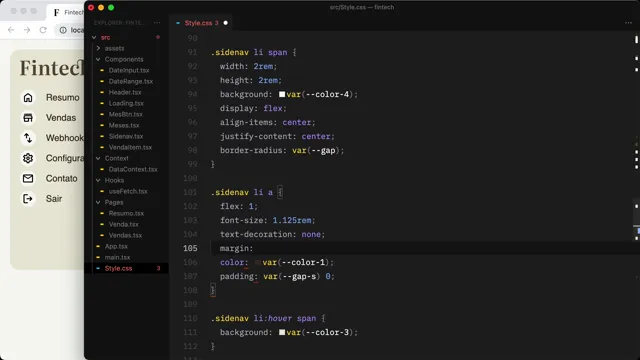This screenshot has height=360, width=640.
Task: Click the Vendas store icon in the browser sidenav
Action: point(28,118)
